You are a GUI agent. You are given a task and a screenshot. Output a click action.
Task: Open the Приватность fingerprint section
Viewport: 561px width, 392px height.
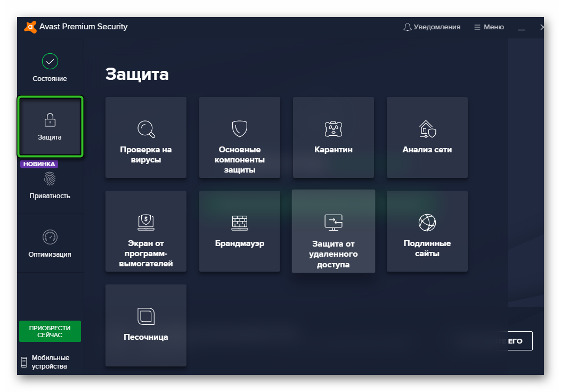pos(50,185)
